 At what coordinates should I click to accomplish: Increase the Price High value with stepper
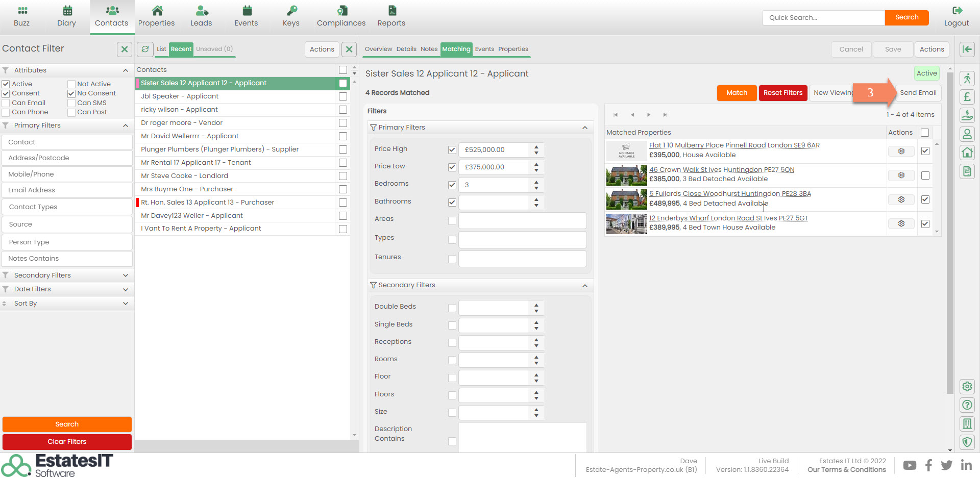(x=536, y=147)
